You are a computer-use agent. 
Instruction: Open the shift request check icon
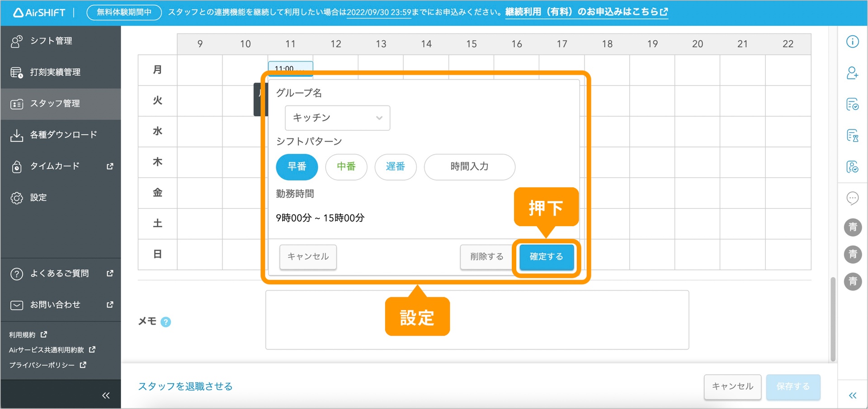[x=853, y=104]
